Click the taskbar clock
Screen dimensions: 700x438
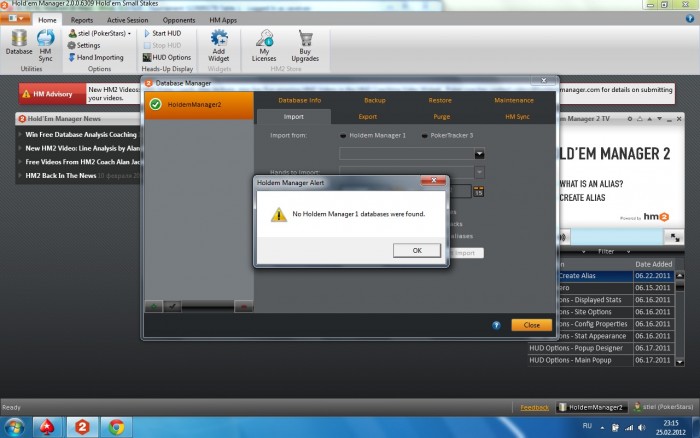671,427
